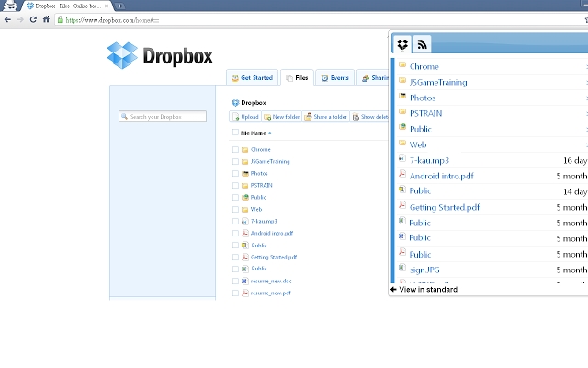Click the PDF icon beside Android intro.pdf in popup
588x368 pixels.
(401, 175)
